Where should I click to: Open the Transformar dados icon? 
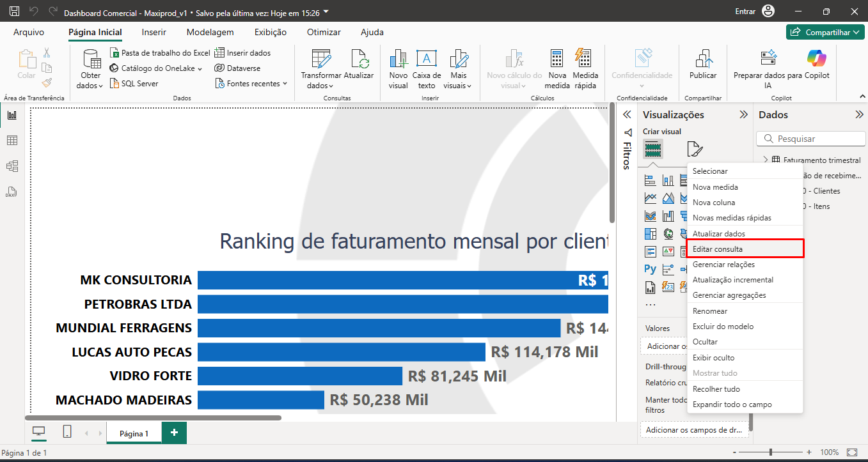[321, 59]
